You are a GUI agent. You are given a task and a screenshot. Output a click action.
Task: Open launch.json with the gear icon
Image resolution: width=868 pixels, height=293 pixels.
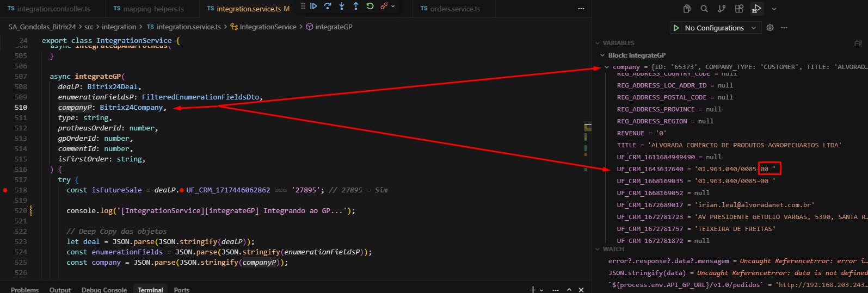pos(770,28)
